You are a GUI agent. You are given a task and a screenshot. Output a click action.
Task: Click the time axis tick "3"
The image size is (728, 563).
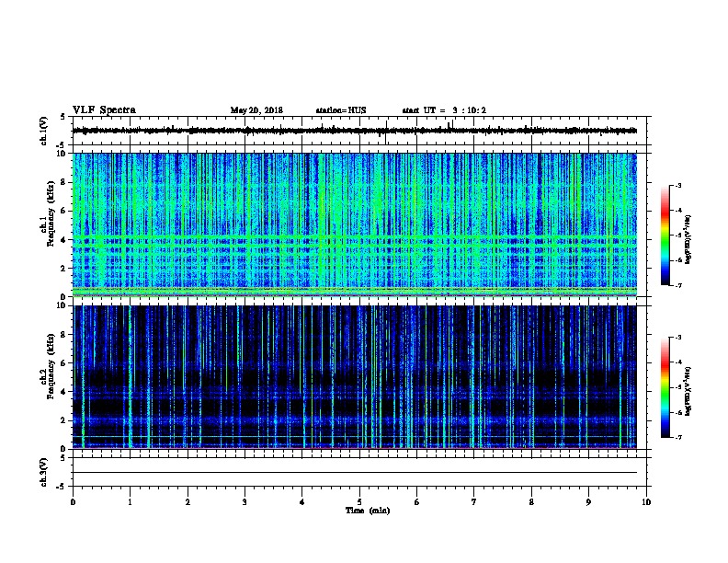pyautogui.click(x=245, y=501)
